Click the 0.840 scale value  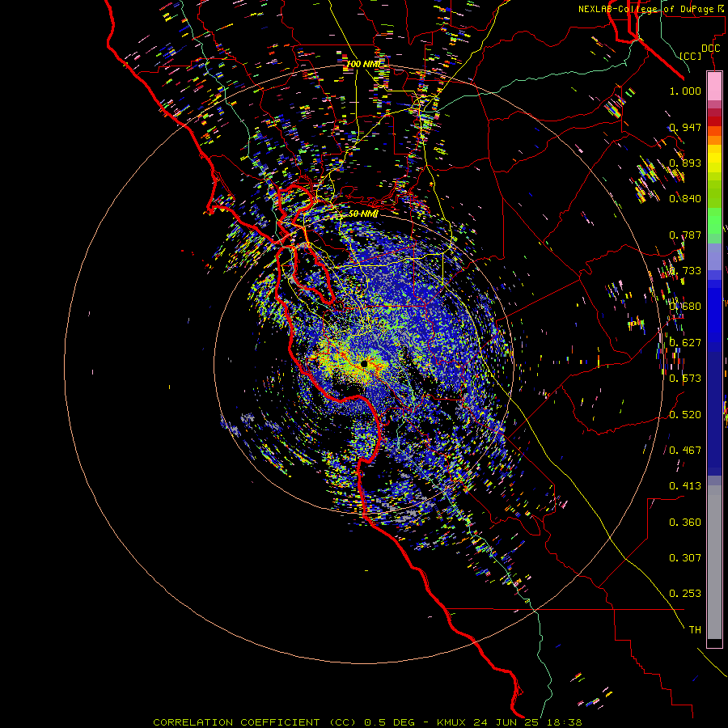click(685, 199)
